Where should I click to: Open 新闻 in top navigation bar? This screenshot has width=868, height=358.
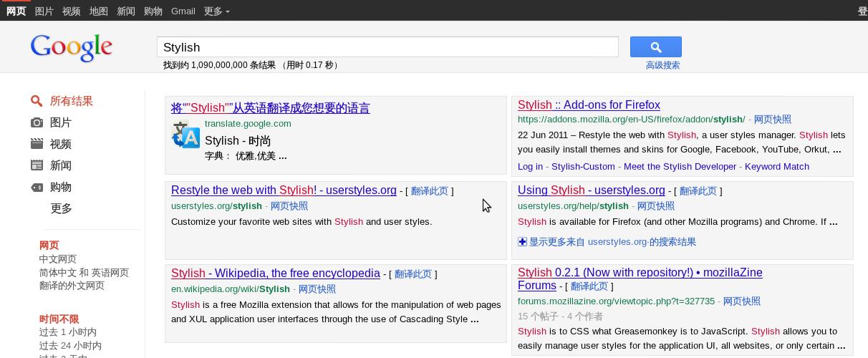126,11
